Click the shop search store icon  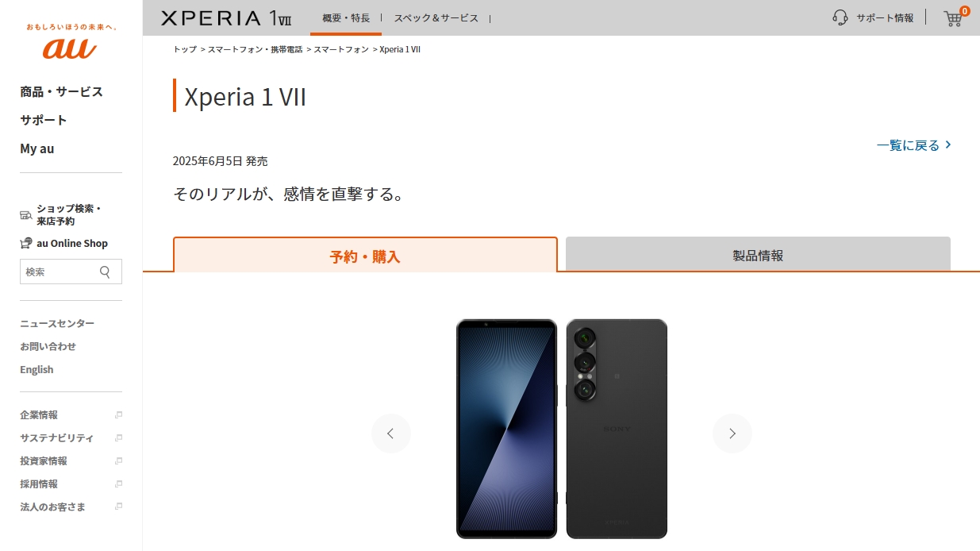click(25, 214)
